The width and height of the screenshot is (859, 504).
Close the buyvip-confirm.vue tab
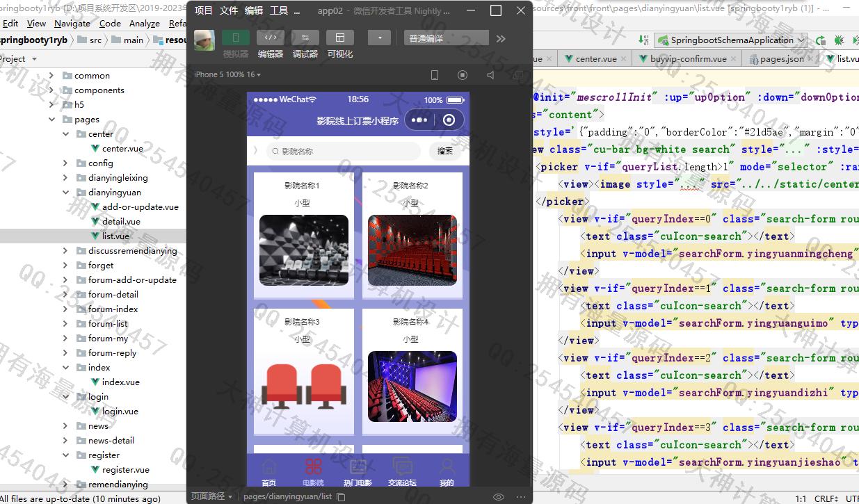pyautogui.click(x=734, y=60)
